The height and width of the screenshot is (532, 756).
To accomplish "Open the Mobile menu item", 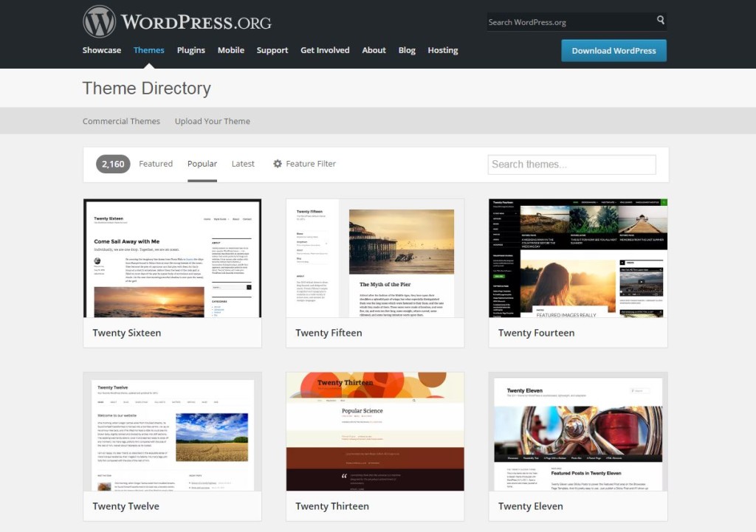I will 231,50.
